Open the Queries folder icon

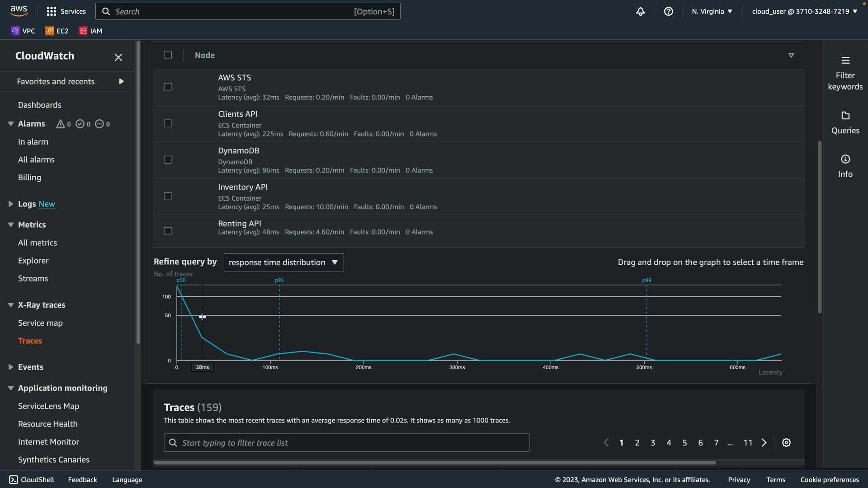tap(845, 115)
